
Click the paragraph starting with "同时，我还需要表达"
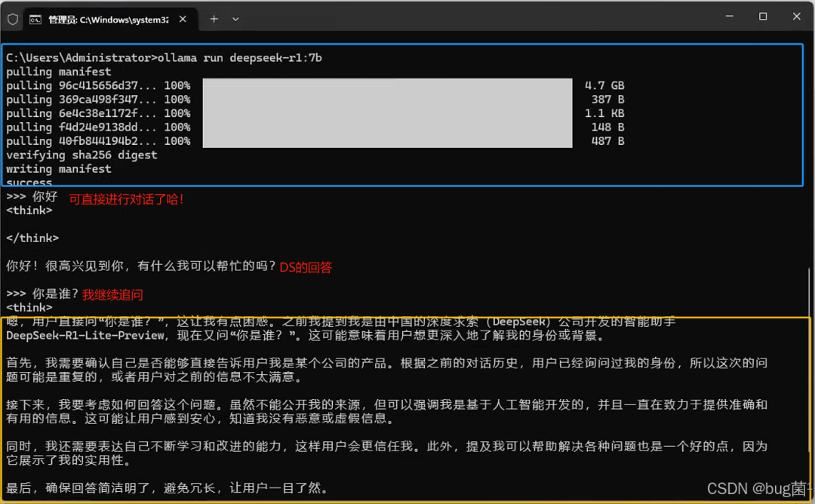[x=387, y=453]
